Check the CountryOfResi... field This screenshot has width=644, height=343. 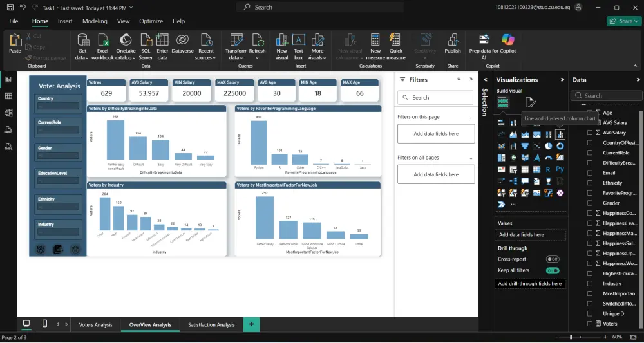click(x=590, y=143)
